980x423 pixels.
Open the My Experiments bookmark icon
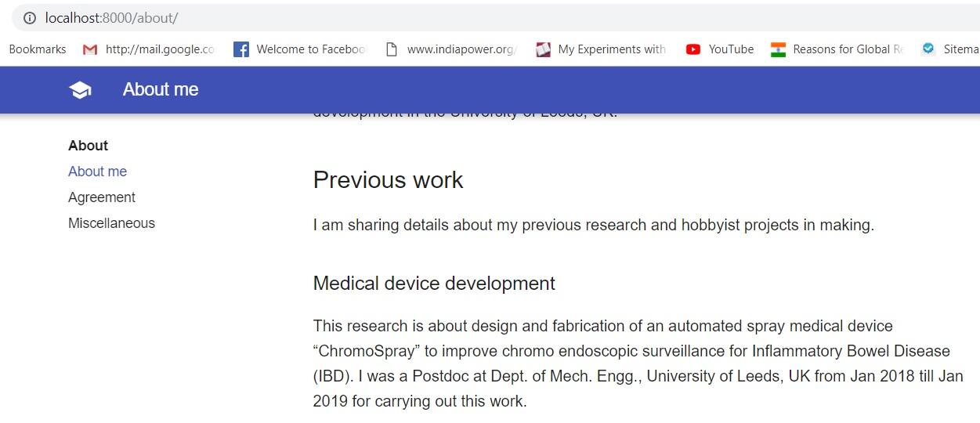(543, 49)
